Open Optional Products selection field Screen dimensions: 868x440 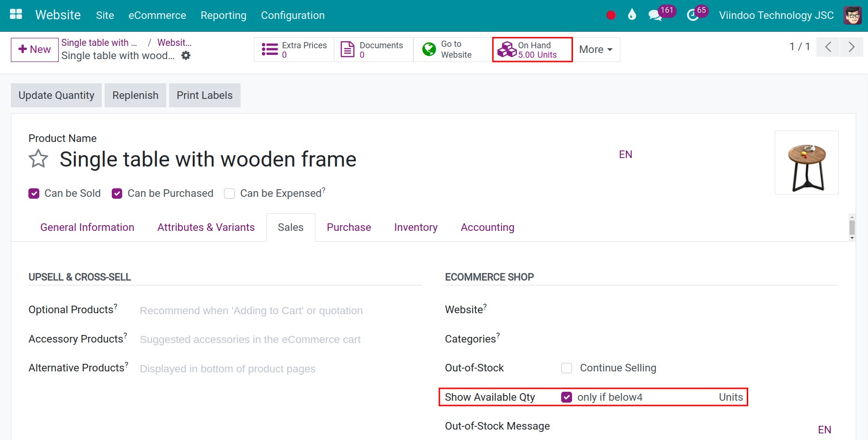pyautogui.click(x=280, y=310)
